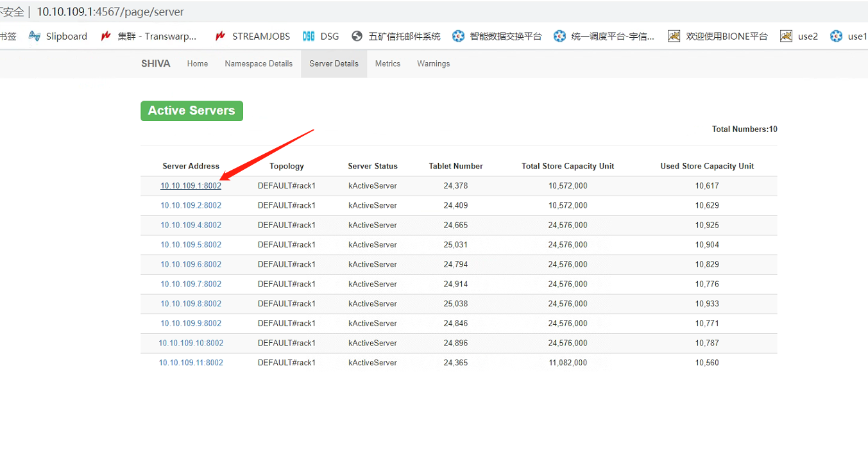
Task: Click the SHIVA brand link
Action: point(156,63)
